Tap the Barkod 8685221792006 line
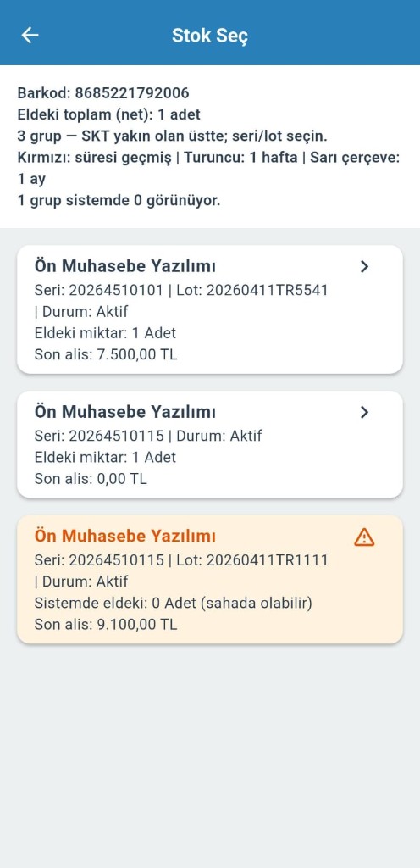The image size is (420, 868). 103,93
